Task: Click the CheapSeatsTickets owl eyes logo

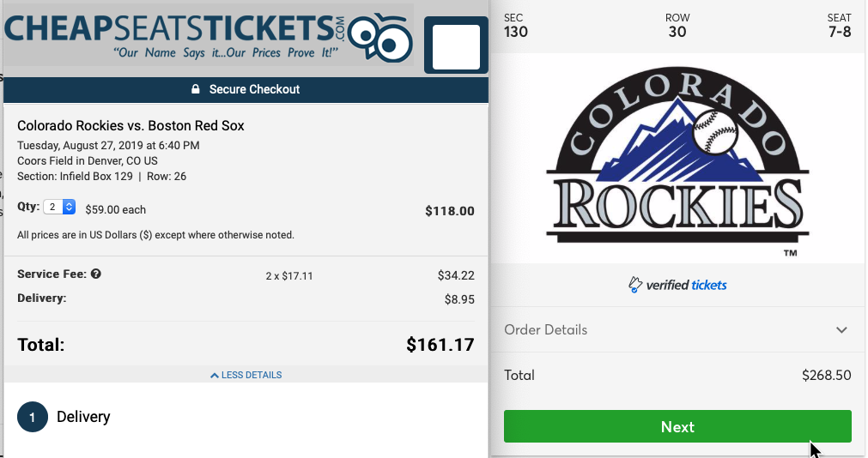Action: click(380, 38)
